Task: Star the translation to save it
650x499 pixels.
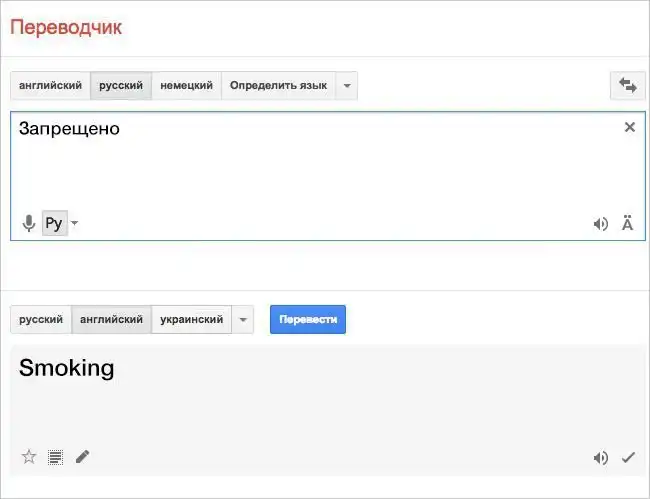Action: [x=29, y=457]
